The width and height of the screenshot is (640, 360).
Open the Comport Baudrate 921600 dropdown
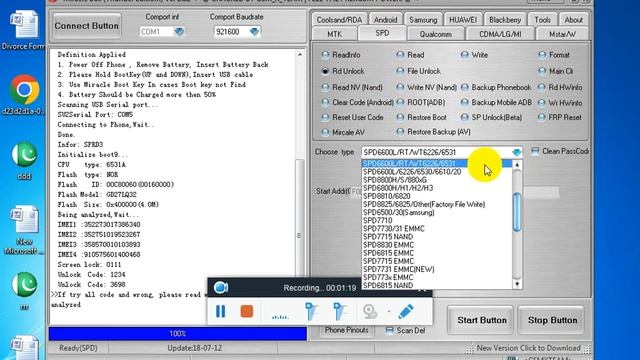254,31
